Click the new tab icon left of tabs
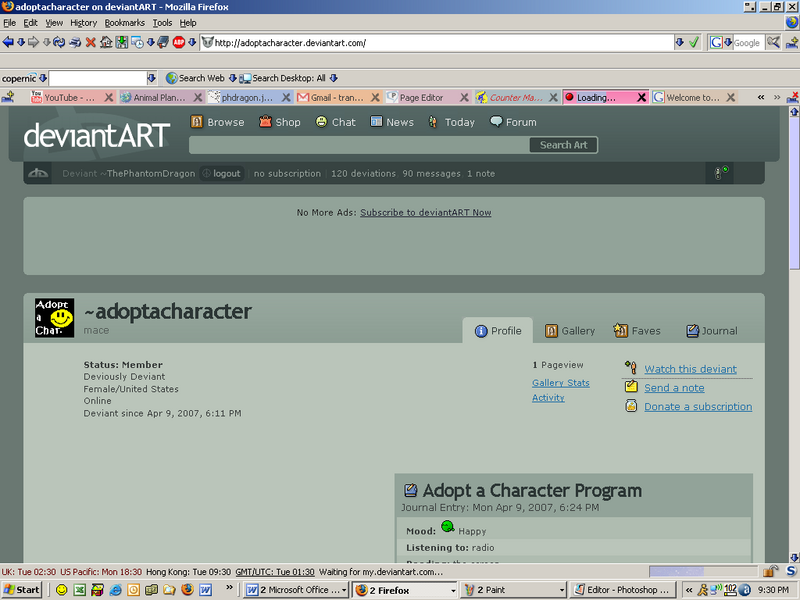This screenshot has width=800, height=600. pos(8,97)
